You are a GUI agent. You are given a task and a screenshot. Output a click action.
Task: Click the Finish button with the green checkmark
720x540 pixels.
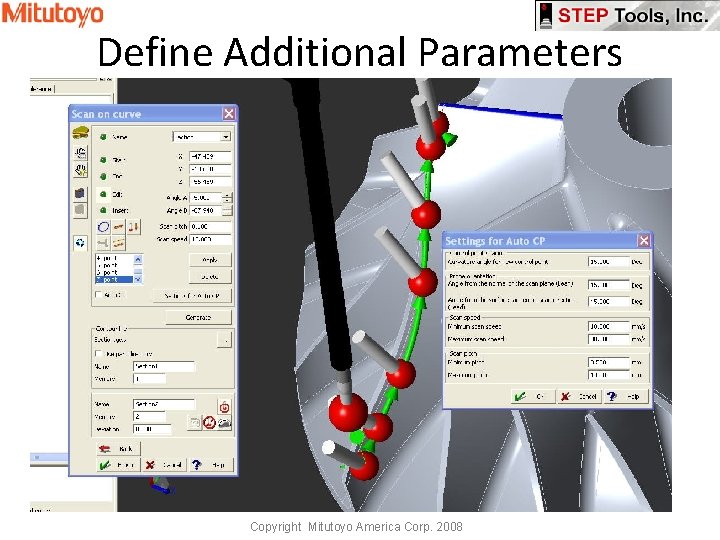118,465
